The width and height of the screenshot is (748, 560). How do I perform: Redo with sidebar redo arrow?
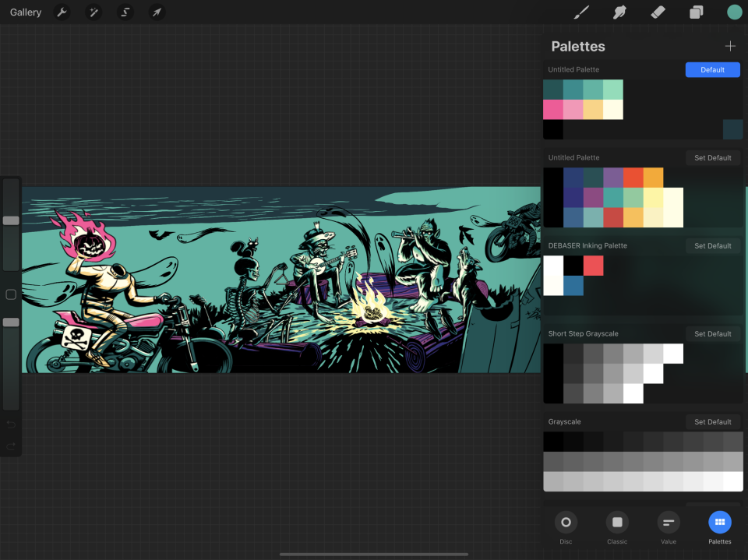pos(11,446)
